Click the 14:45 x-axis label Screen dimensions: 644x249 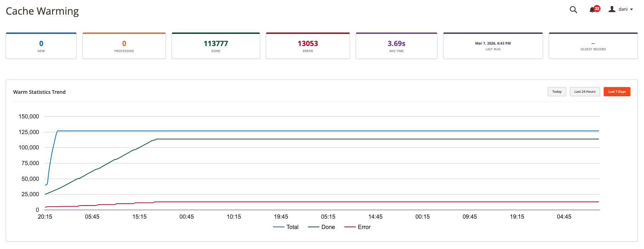point(375,217)
